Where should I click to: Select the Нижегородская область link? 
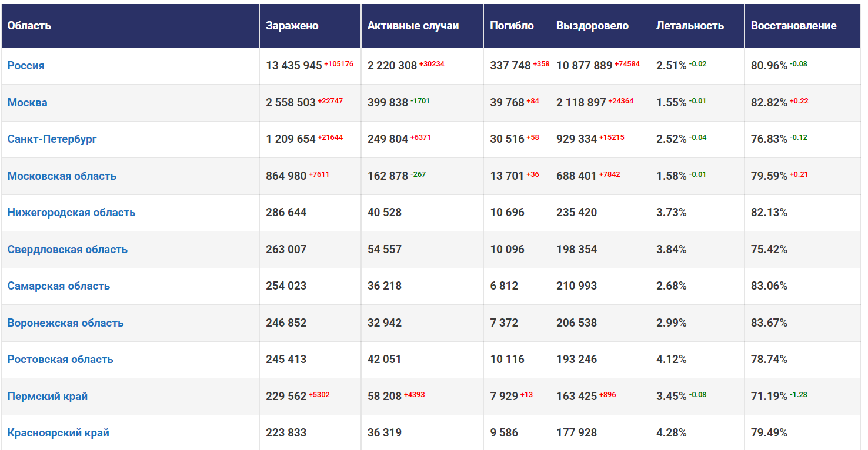pyautogui.click(x=71, y=213)
